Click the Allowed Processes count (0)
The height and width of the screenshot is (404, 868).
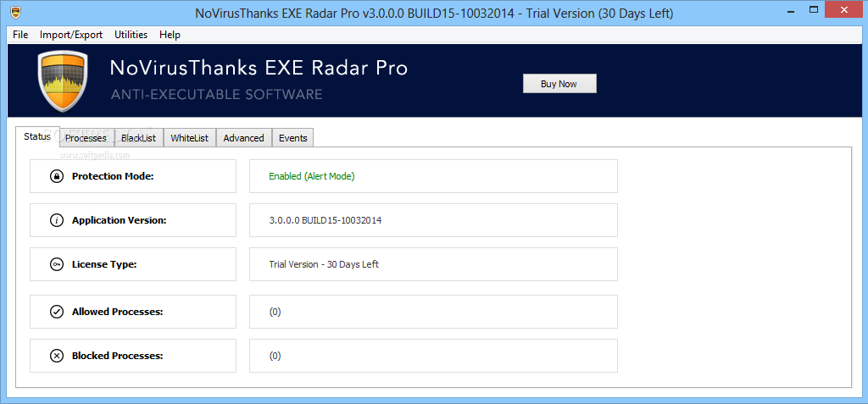(275, 312)
